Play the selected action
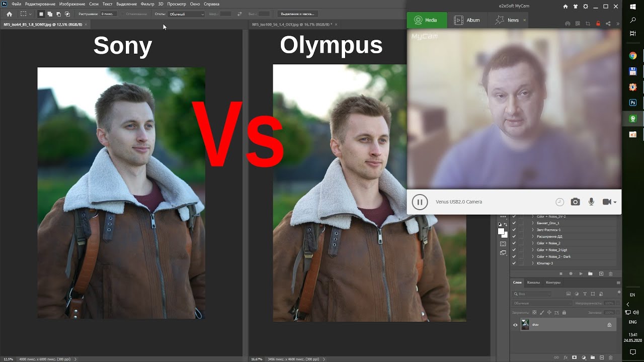644x362 pixels. point(581,274)
